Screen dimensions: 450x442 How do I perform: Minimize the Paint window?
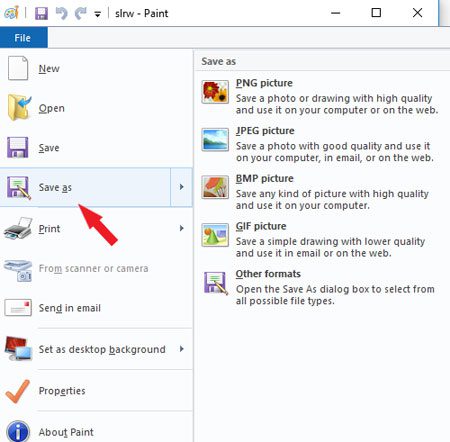tap(336, 13)
